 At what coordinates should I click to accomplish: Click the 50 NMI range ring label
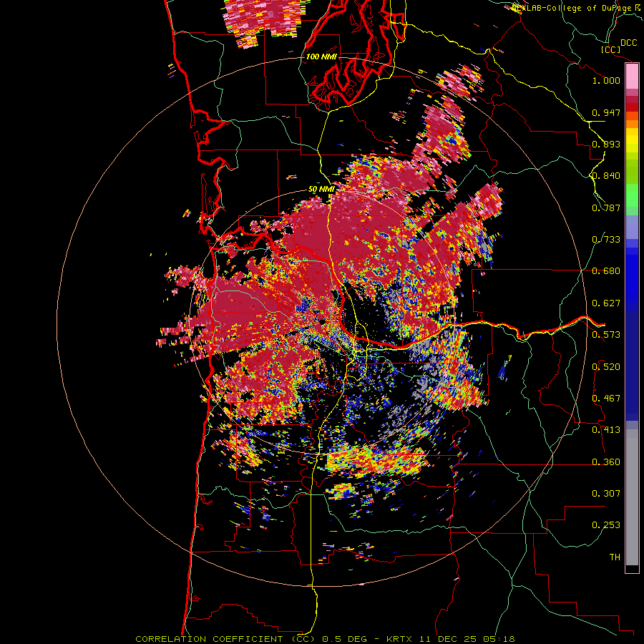321,190
